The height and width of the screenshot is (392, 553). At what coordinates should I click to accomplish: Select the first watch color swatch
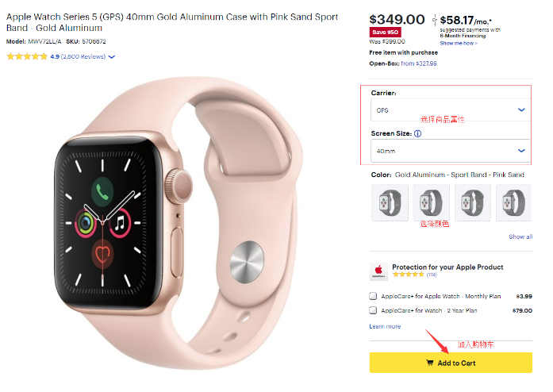390,202
